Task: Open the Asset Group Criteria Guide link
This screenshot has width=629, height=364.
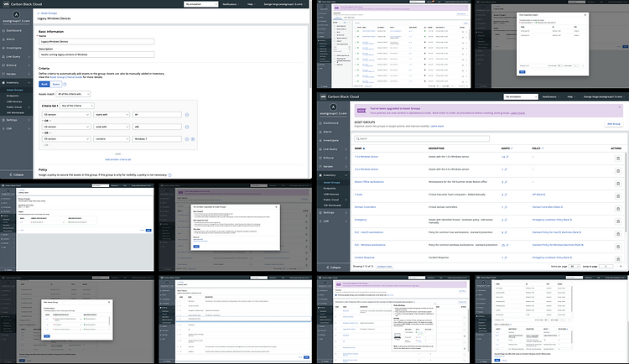Action: (x=65, y=77)
